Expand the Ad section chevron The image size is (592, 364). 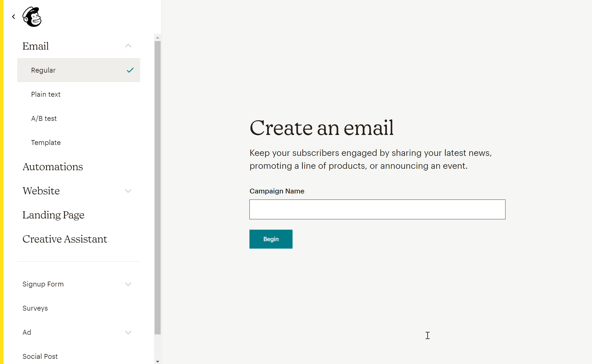[128, 332]
